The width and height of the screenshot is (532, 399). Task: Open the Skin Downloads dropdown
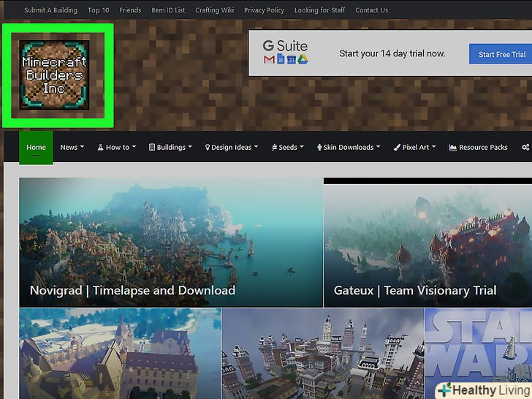(349, 148)
